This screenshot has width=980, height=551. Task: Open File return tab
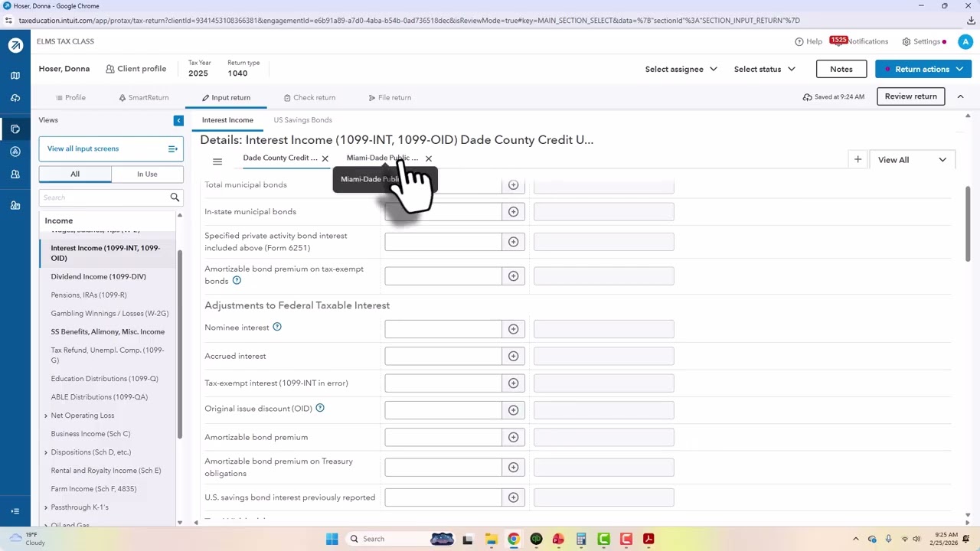click(390, 97)
